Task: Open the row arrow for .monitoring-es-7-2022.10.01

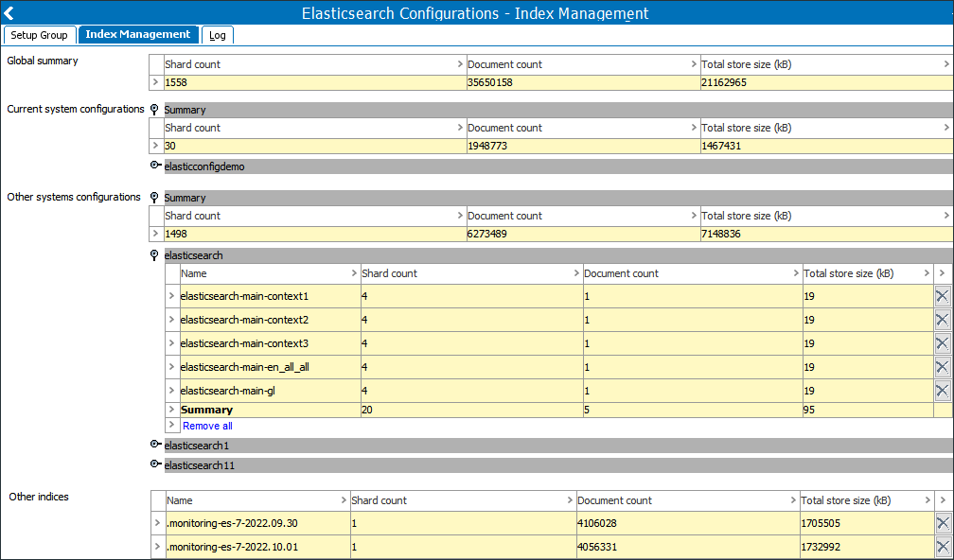Action: click(x=158, y=547)
